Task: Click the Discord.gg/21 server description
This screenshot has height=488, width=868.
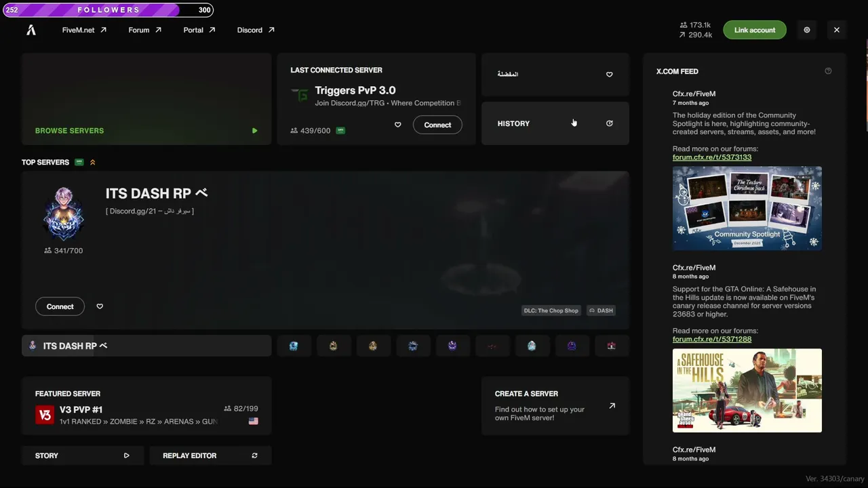Action: click(150, 211)
